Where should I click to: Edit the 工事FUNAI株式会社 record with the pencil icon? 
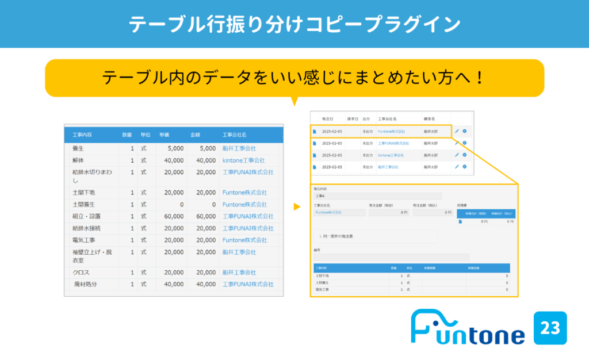457,143
